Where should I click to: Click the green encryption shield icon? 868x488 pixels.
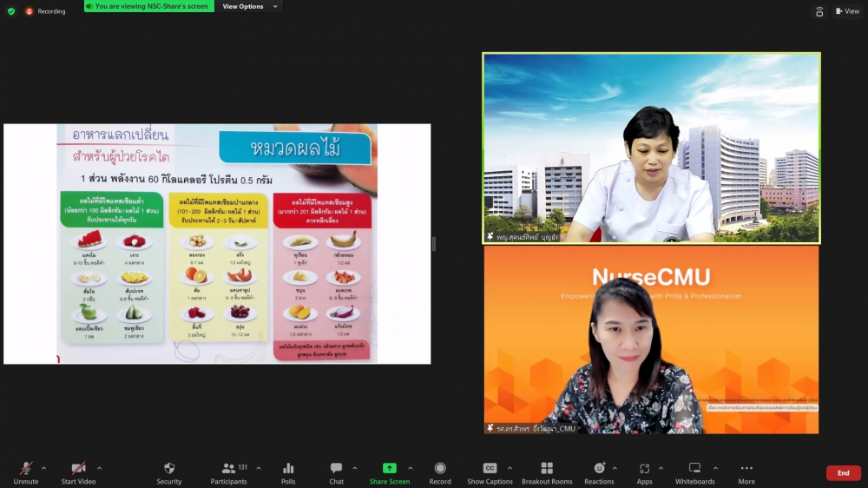point(10,11)
